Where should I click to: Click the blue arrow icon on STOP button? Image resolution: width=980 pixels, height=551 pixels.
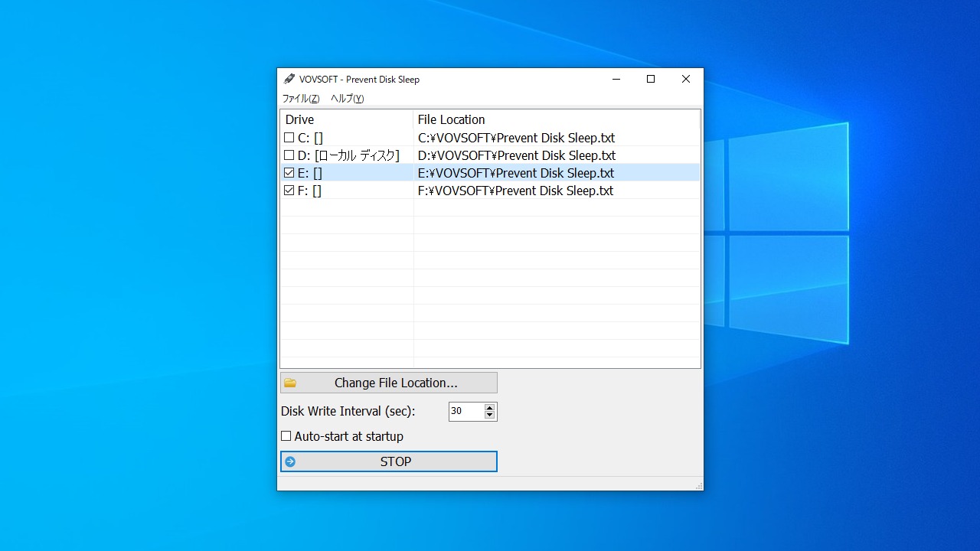pyautogui.click(x=290, y=461)
